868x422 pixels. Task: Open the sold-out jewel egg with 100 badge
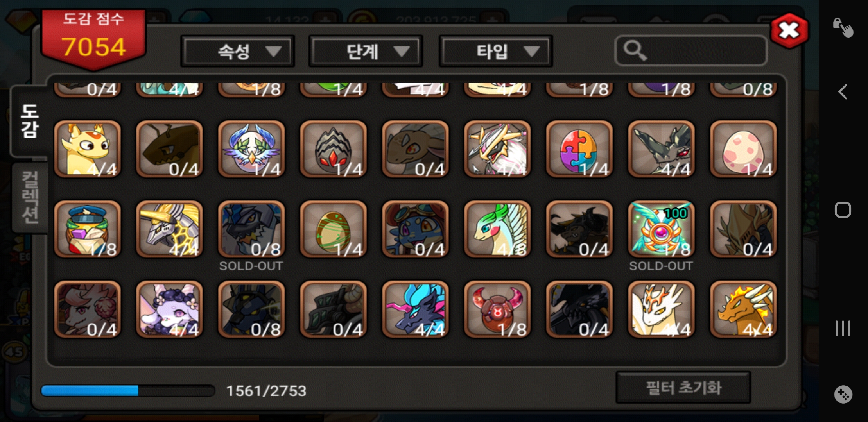tap(661, 229)
